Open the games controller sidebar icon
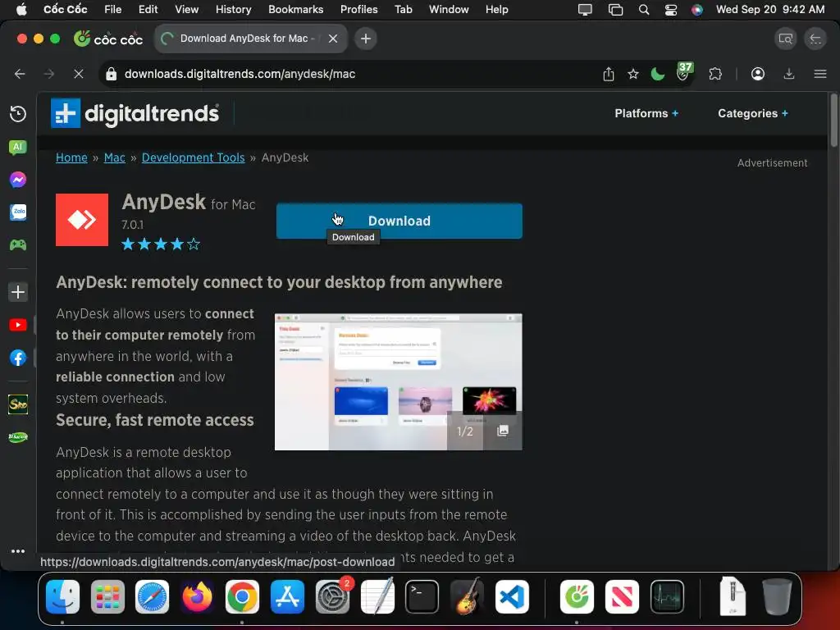The image size is (840, 630). [x=18, y=244]
